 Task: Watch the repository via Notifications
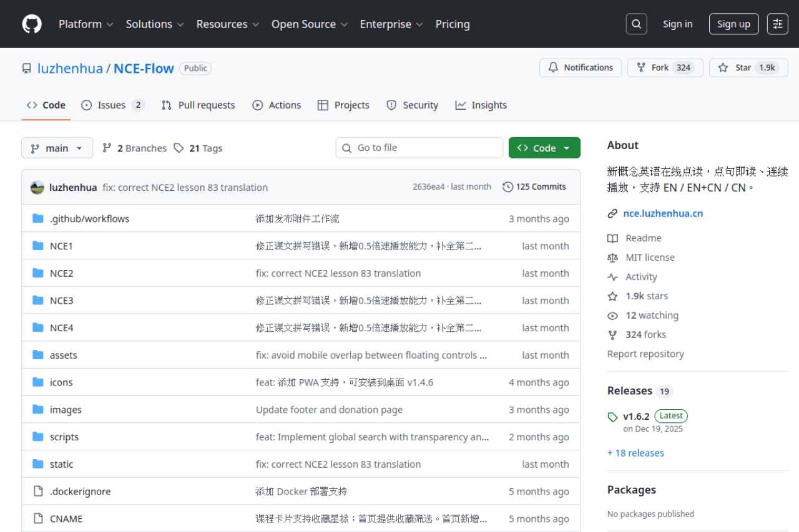click(x=580, y=67)
